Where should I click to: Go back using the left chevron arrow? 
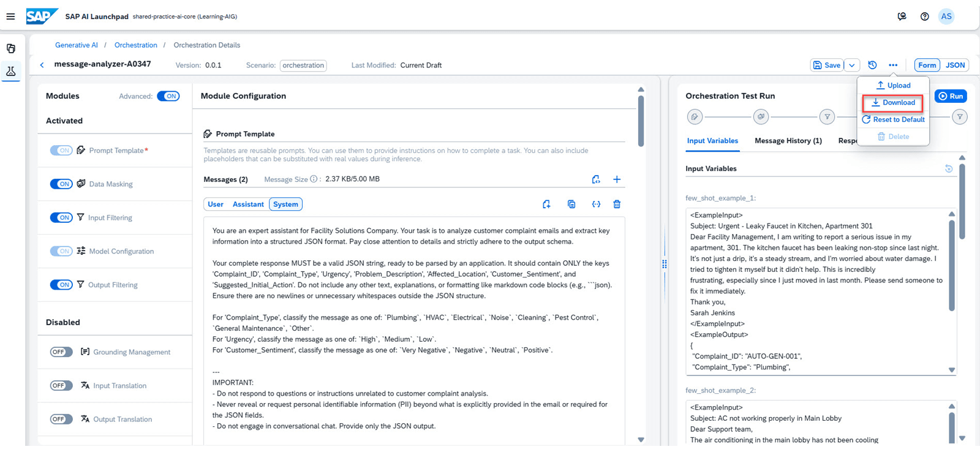tap(42, 65)
